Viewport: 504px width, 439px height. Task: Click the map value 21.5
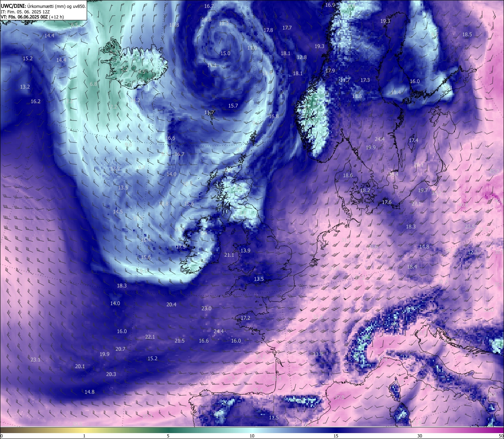(x=180, y=341)
